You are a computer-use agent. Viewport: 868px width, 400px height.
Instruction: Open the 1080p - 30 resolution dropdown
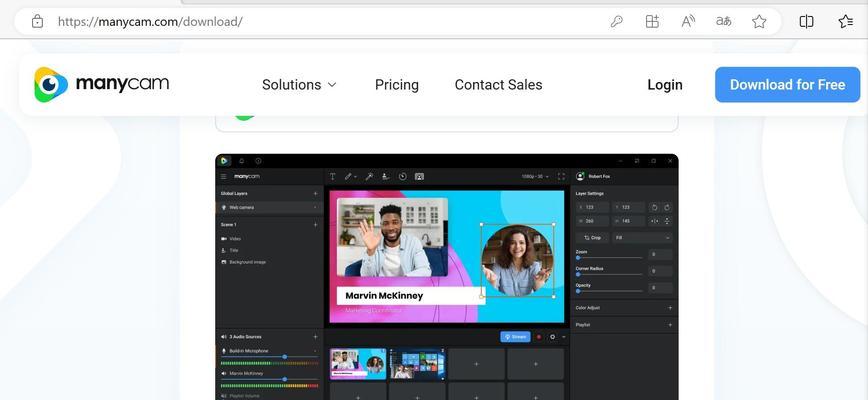coord(535,176)
